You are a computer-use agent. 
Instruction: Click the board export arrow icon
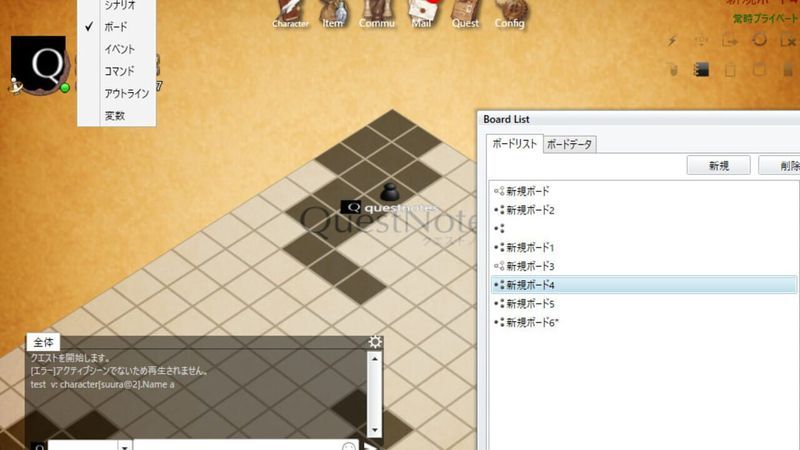point(730,41)
